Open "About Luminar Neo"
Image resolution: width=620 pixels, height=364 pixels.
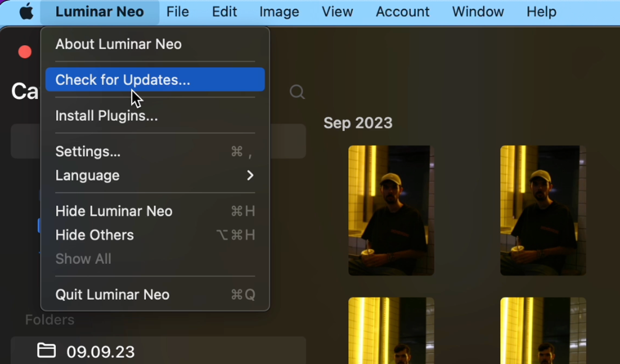118,44
